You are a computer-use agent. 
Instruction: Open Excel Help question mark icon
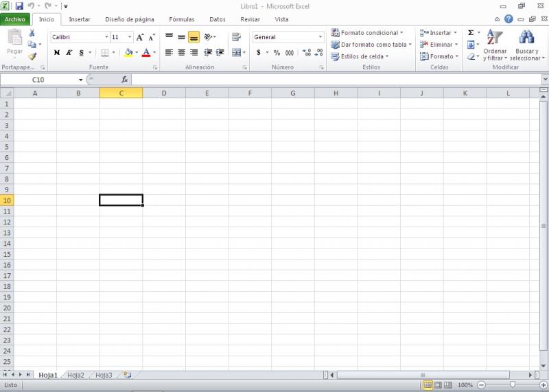[x=509, y=19]
